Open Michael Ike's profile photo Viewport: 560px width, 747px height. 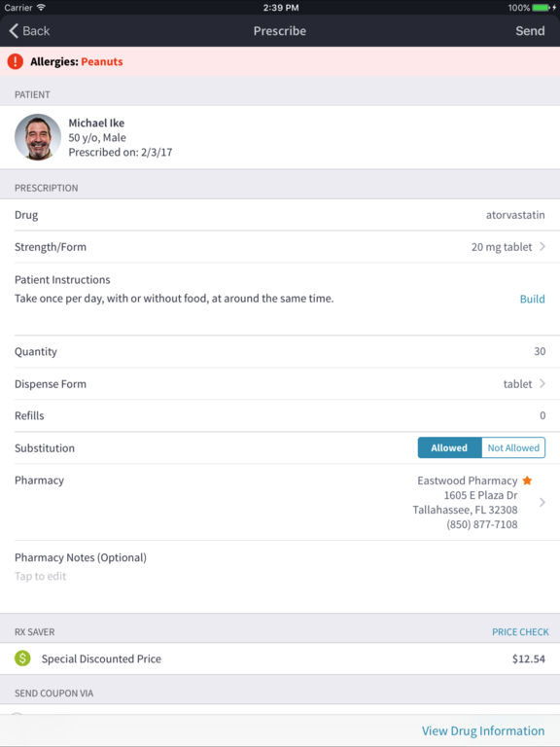(38, 137)
